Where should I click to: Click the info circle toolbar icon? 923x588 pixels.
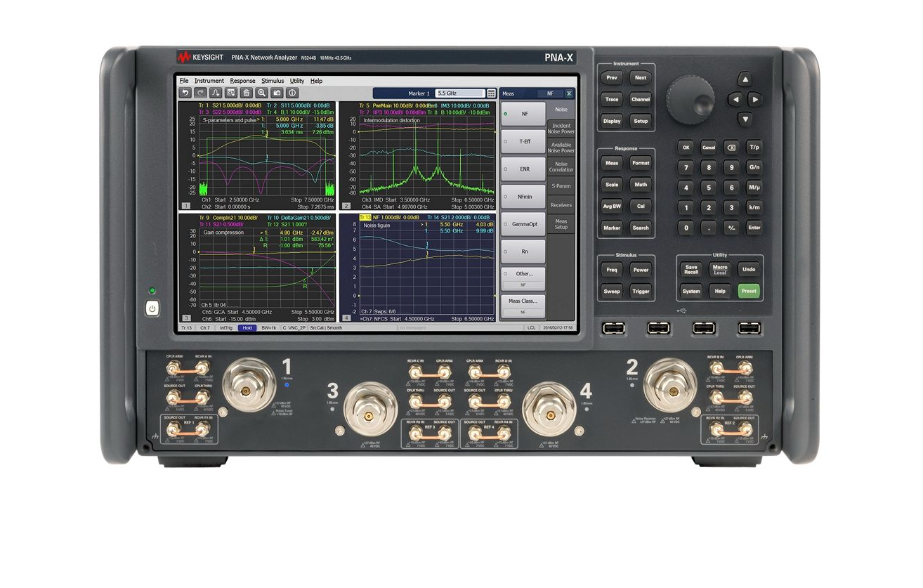coord(293,93)
